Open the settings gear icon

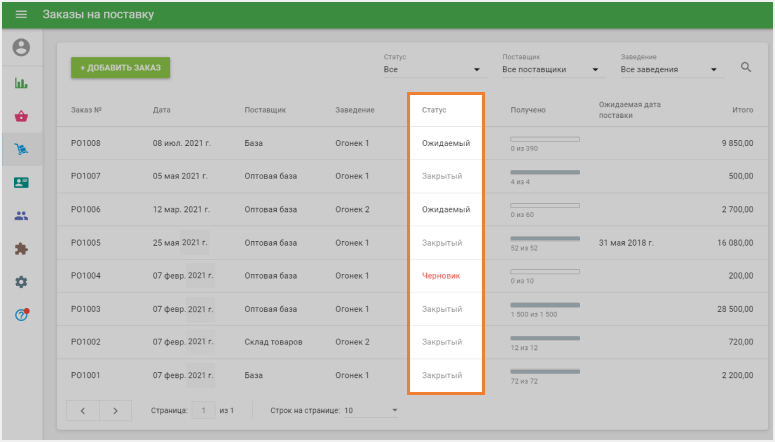[21, 282]
